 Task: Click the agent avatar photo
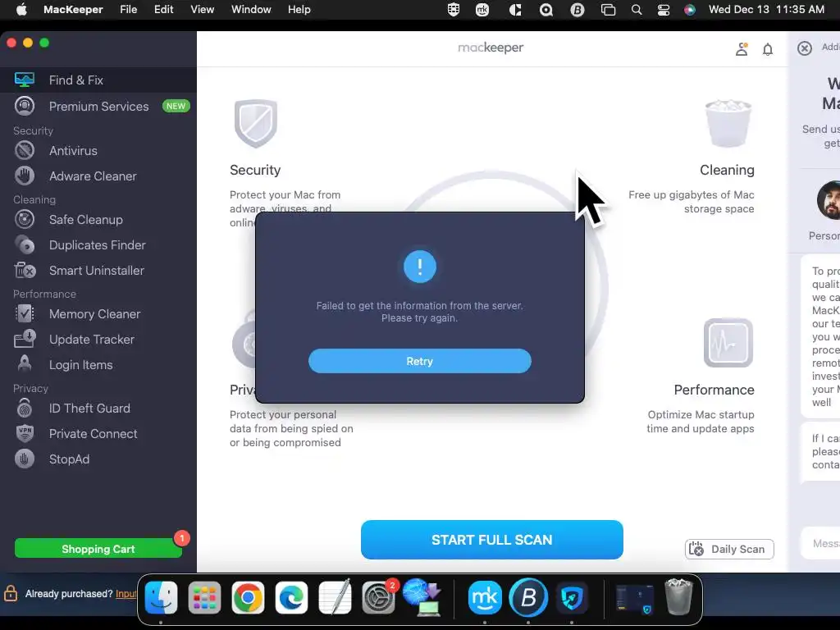click(x=830, y=200)
